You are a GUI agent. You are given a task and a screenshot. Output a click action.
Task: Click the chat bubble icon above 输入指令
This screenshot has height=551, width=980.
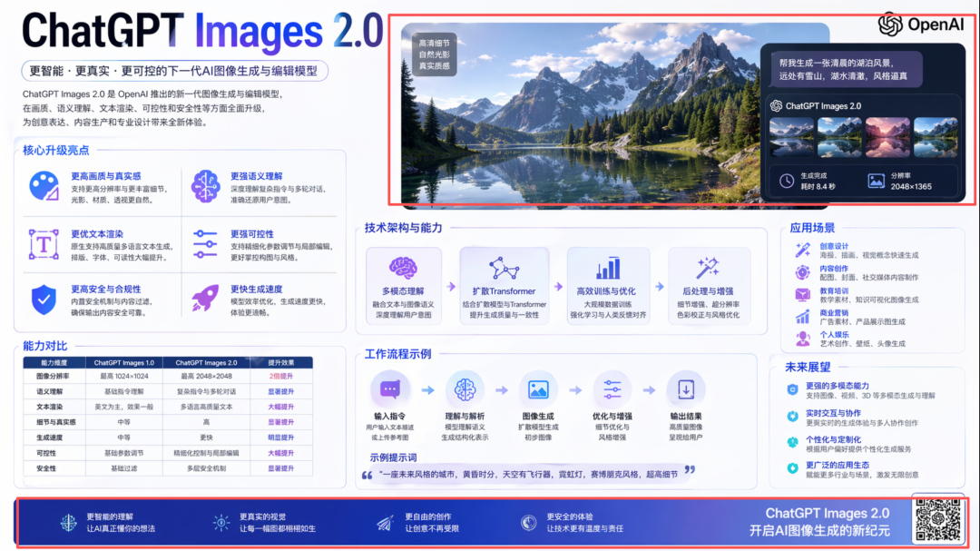coord(390,389)
